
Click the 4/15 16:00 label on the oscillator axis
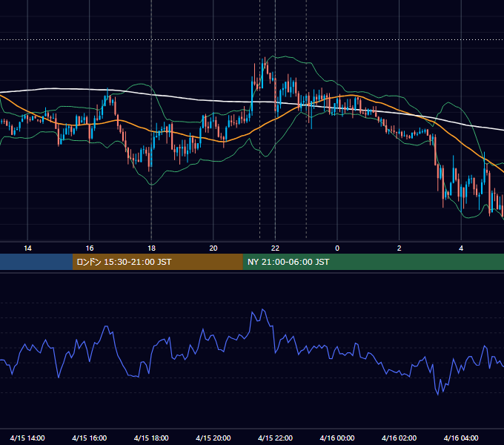coord(90,438)
